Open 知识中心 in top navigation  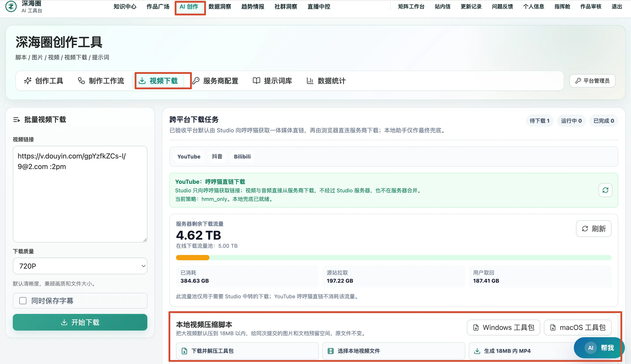tap(125, 7)
